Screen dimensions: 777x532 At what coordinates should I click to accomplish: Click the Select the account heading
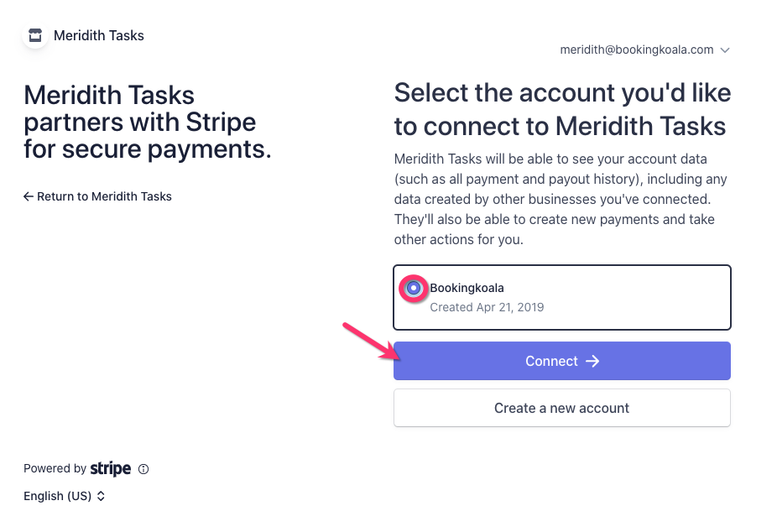[561, 109]
